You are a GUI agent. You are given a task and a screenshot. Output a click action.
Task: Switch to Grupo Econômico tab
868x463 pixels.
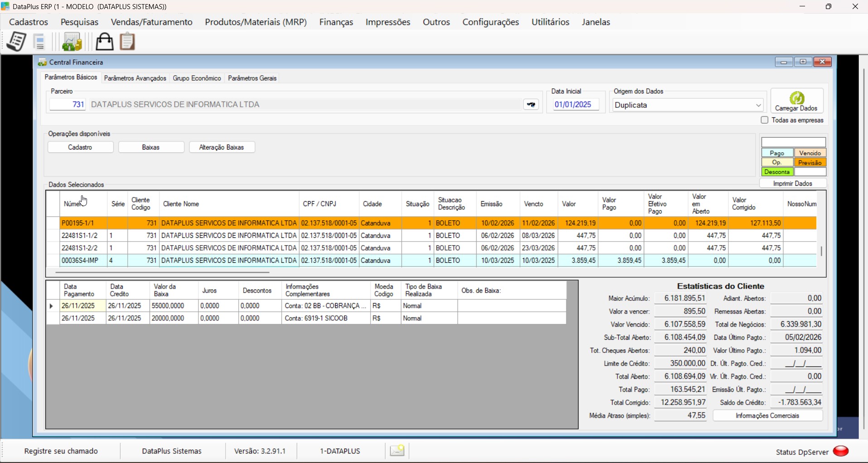[x=197, y=78]
